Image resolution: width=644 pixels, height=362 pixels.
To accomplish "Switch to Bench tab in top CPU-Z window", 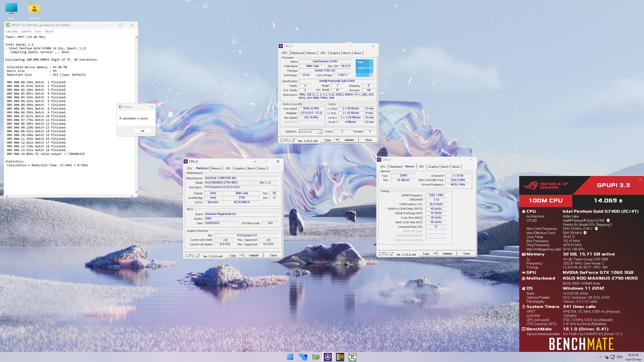I will click(347, 53).
